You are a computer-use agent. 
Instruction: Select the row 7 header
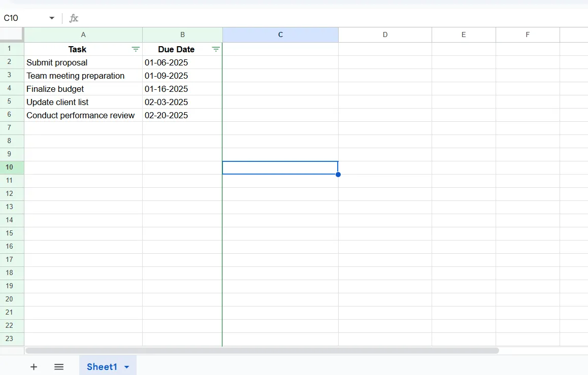(9, 128)
